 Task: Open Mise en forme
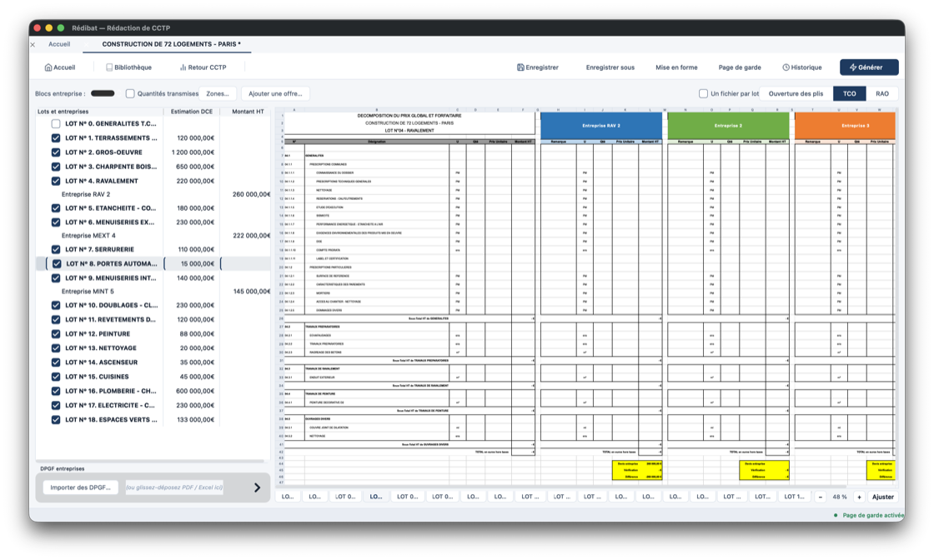[x=676, y=67]
